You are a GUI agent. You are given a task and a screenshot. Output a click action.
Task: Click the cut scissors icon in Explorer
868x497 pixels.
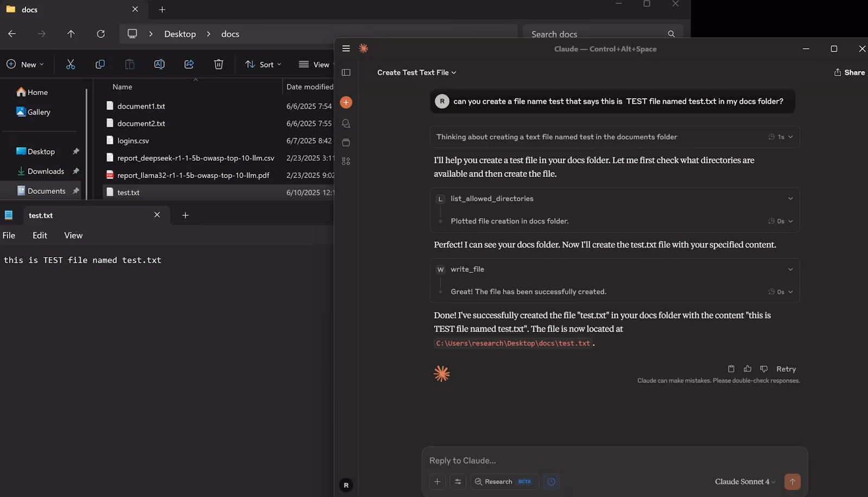coord(71,65)
